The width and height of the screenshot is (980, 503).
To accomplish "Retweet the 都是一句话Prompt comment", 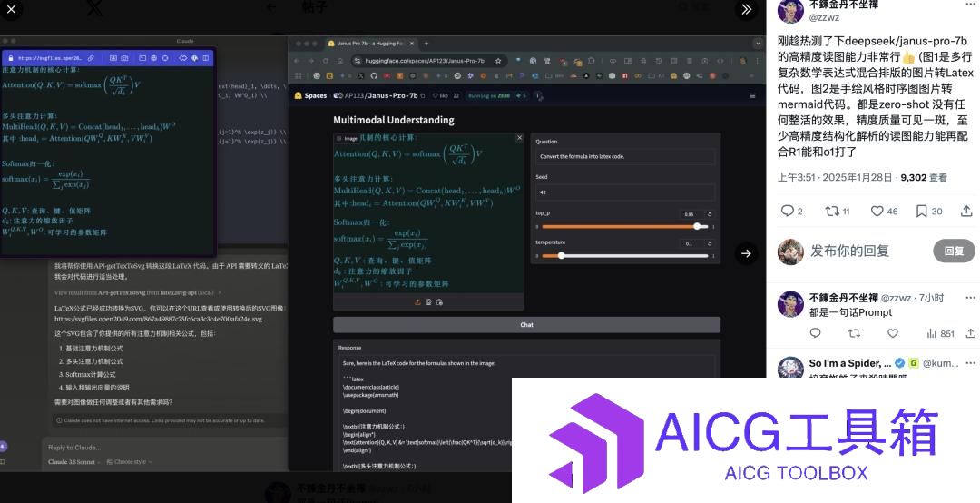I will coord(854,333).
